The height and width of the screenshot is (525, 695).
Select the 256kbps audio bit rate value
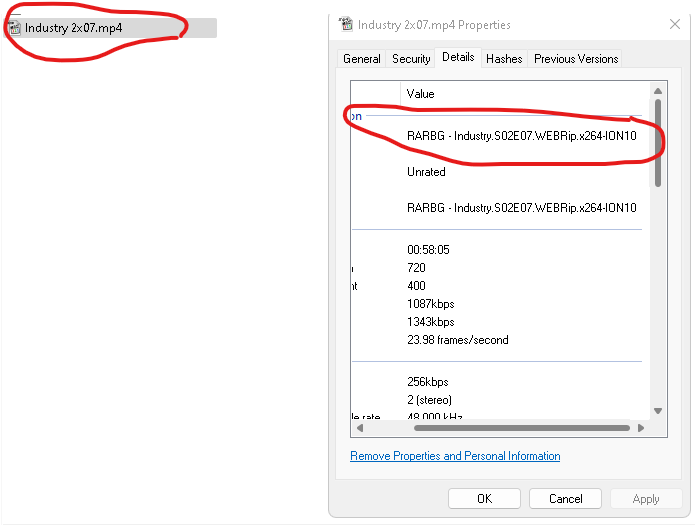tap(427, 382)
